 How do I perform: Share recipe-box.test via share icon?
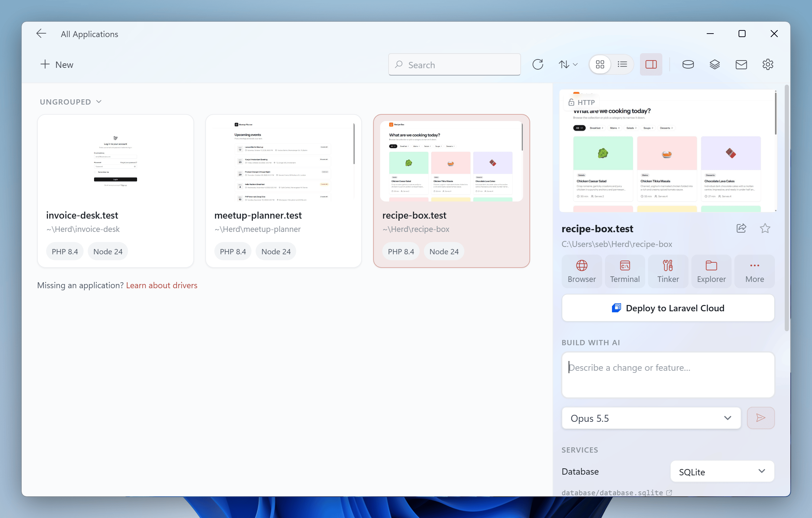pos(741,228)
